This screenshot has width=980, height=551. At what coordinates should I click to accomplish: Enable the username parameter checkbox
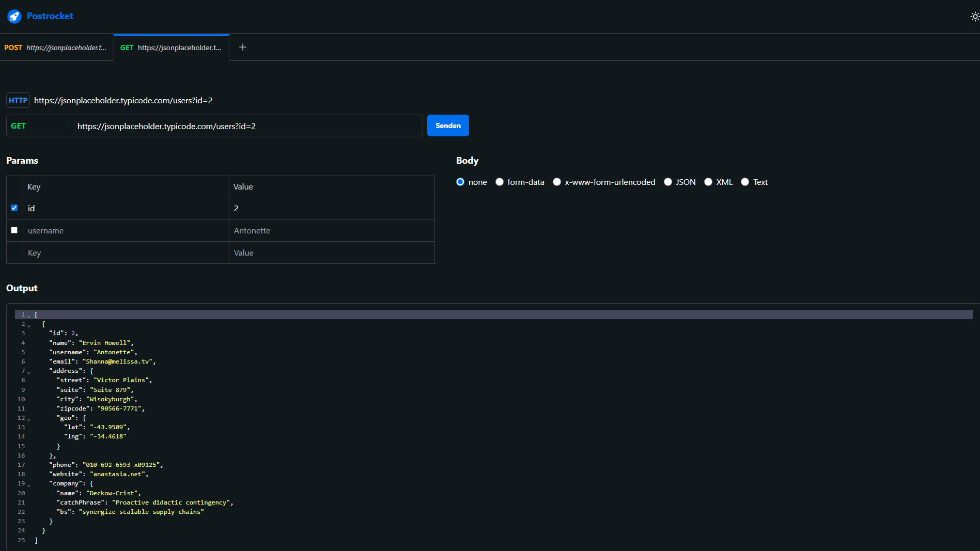(14, 230)
